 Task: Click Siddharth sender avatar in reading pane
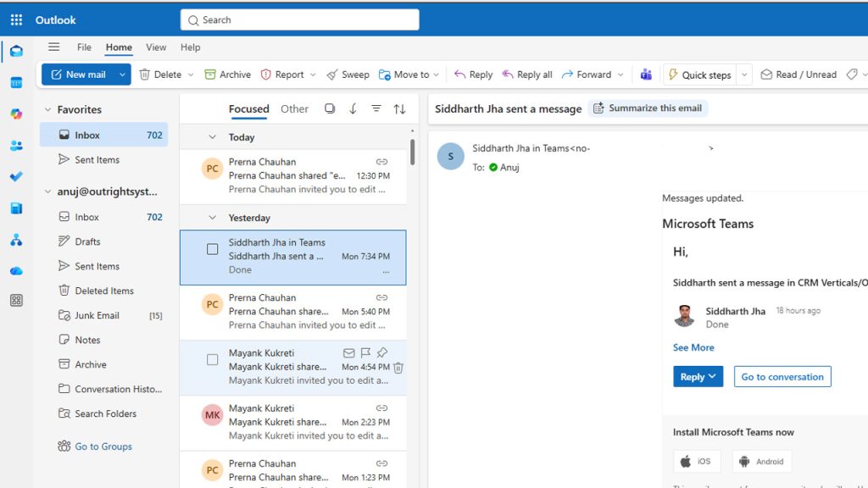(451, 156)
